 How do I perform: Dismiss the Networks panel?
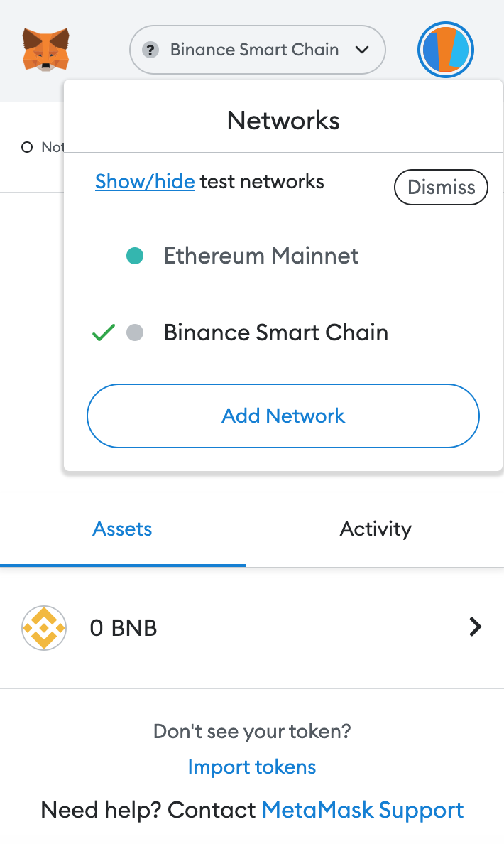point(440,187)
